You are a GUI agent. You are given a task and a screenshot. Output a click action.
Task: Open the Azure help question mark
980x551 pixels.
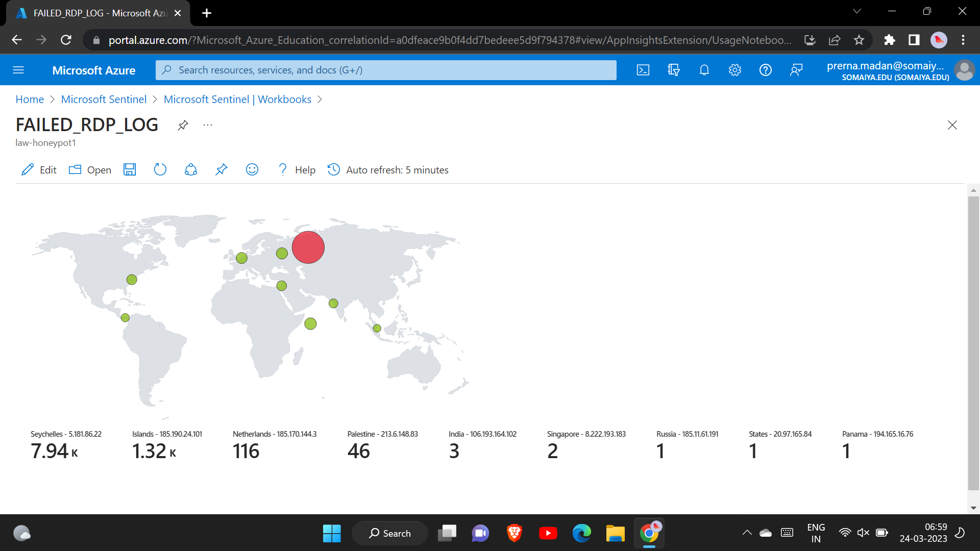(x=766, y=70)
